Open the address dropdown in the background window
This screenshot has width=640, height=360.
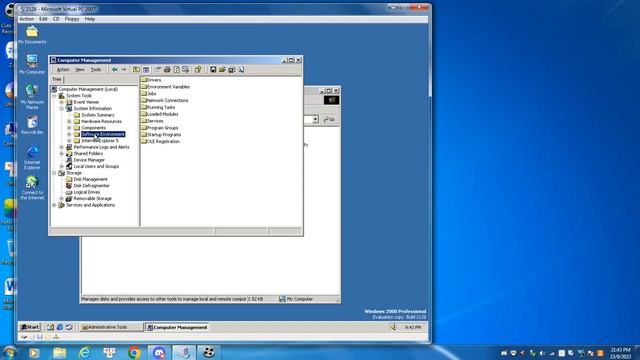tap(316, 120)
